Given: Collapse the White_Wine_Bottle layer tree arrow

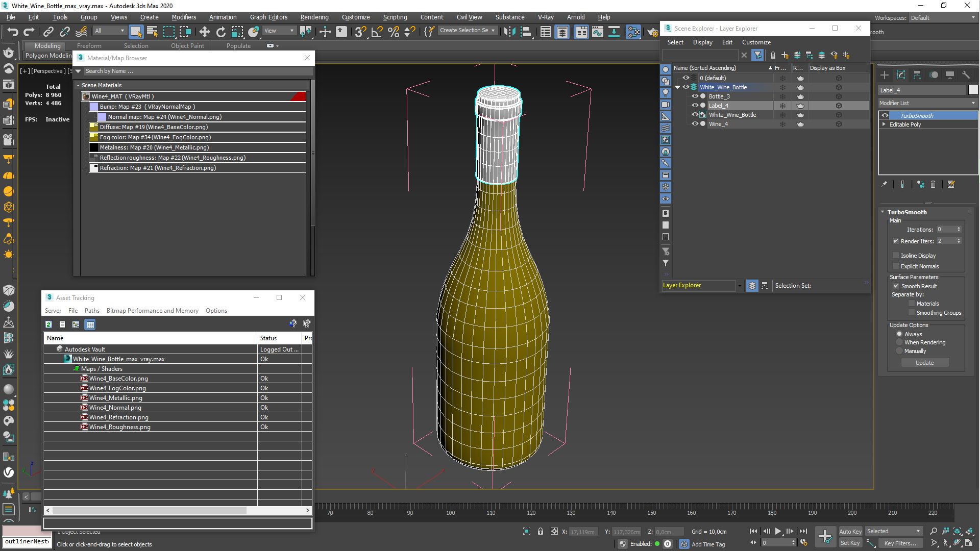Looking at the screenshot, I should pyautogui.click(x=678, y=87).
